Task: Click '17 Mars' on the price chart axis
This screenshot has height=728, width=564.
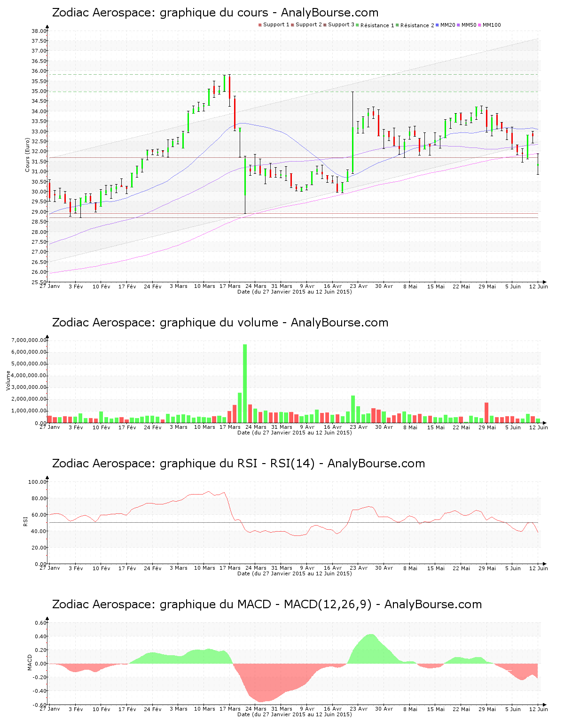Action: pos(230,286)
